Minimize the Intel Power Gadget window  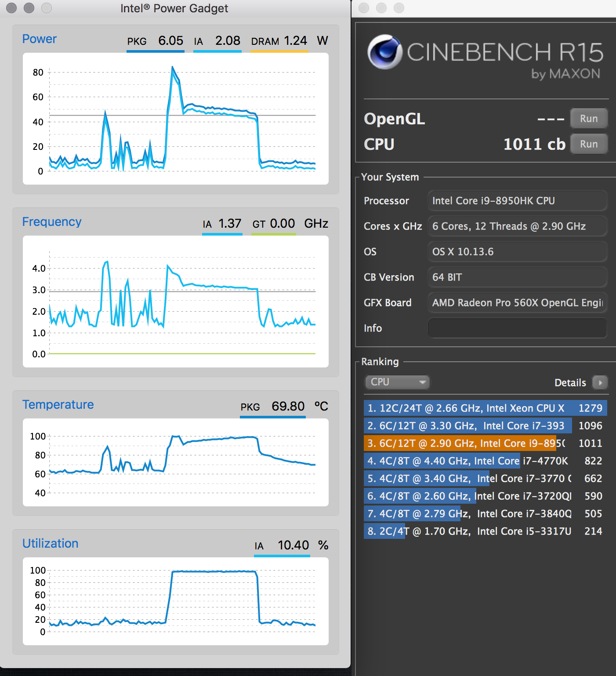[x=29, y=8]
